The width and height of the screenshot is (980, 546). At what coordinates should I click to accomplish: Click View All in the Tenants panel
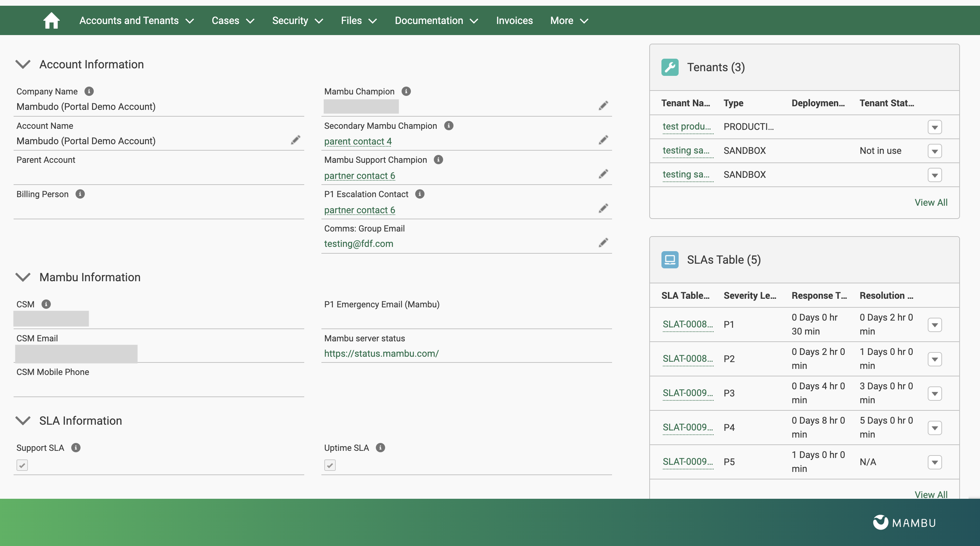click(x=931, y=202)
